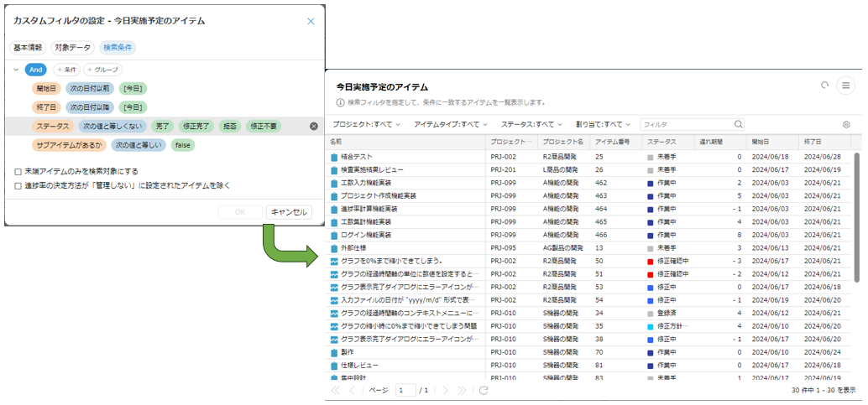Click the task icon next to 結合テスト

pos(333,157)
